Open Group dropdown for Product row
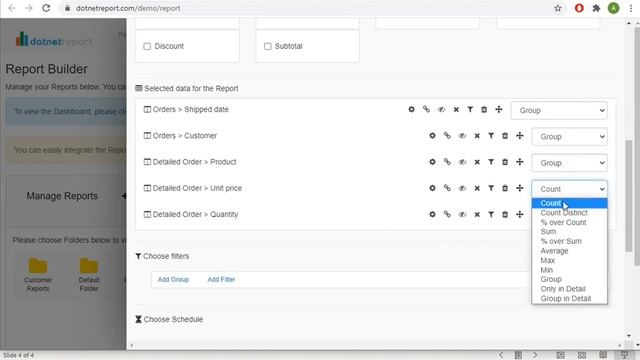The image size is (640, 360). [569, 162]
